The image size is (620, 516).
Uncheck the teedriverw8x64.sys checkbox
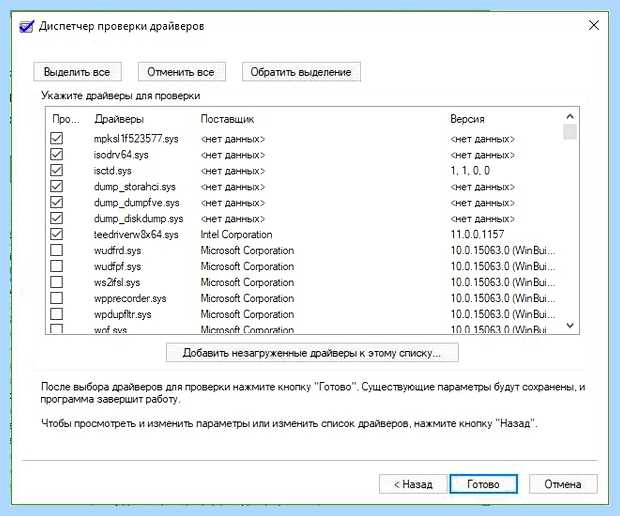[57, 234]
